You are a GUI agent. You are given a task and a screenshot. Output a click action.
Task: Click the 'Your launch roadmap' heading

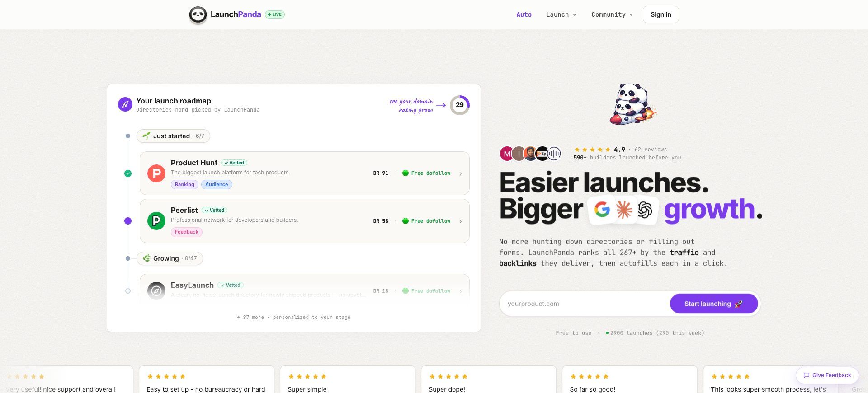[x=174, y=101]
